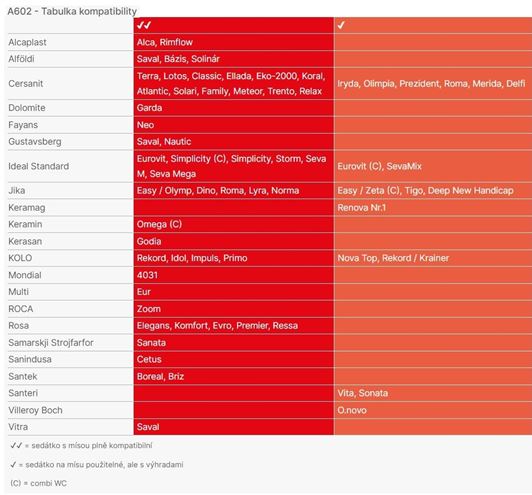Click the 'Omega (C)' Keramin cell

coord(233,224)
